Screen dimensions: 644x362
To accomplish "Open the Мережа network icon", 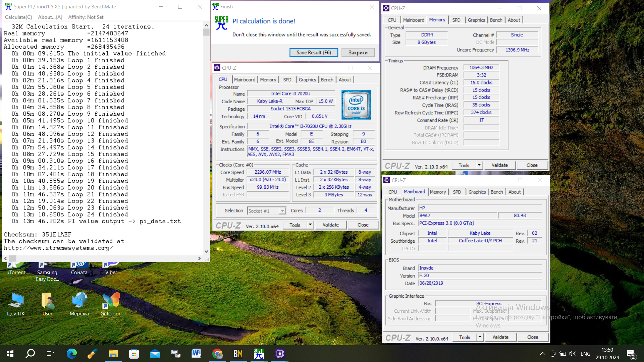I will (x=79, y=304).
